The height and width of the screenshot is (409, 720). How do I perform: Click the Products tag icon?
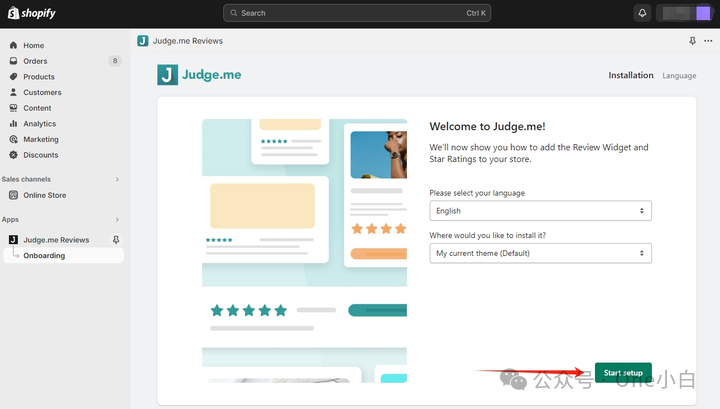click(x=13, y=76)
